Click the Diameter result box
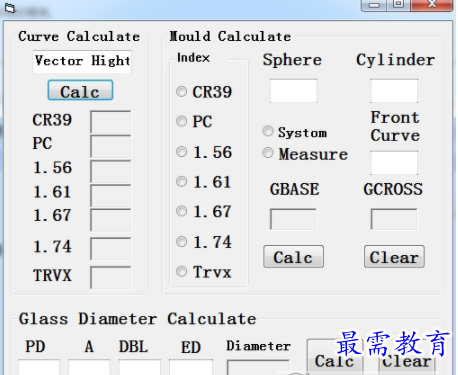The width and height of the screenshot is (458, 375). coord(258,367)
